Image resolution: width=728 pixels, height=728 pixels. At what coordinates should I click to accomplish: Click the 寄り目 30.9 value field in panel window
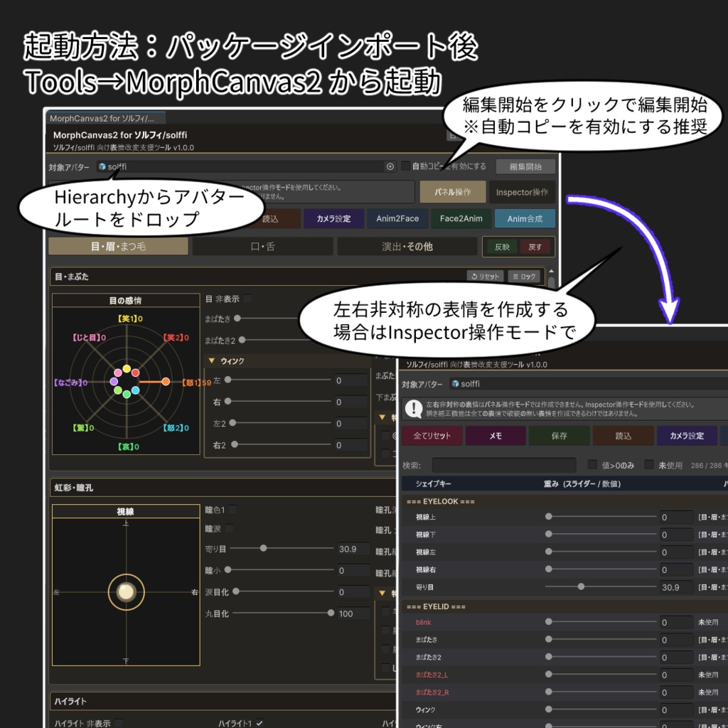(353, 549)
